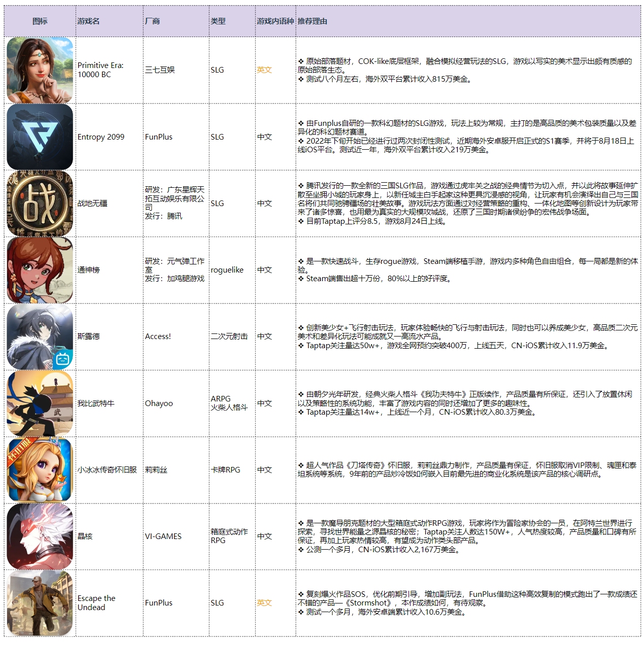Open the 战地无疆 game icon

click(40, 204)
